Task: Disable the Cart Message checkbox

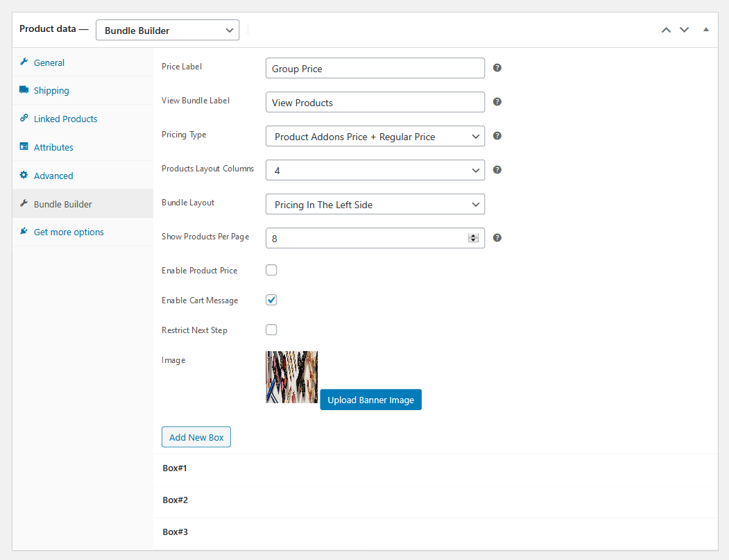Action: [271, 300]
